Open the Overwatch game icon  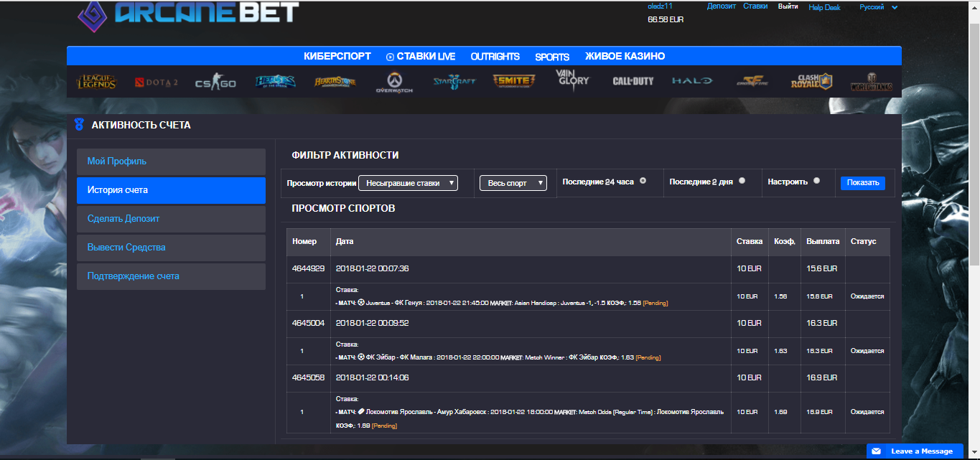point(394,82)
